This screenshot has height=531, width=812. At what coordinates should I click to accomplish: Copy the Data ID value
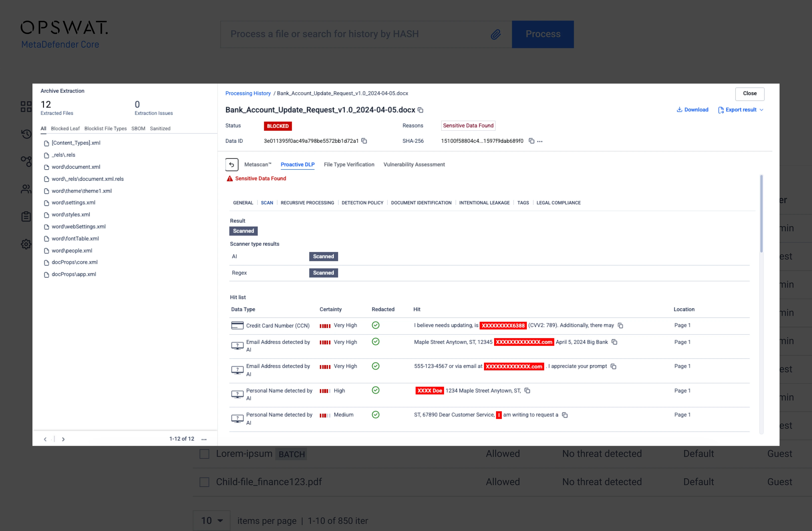click(x=364, y=141)
